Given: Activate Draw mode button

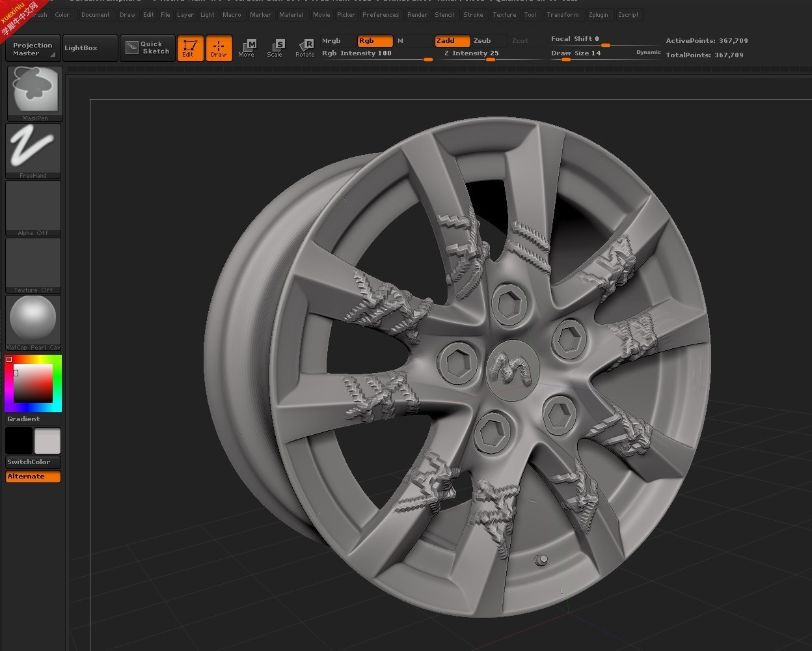Looking at the screenshot, I should [219, 48].
